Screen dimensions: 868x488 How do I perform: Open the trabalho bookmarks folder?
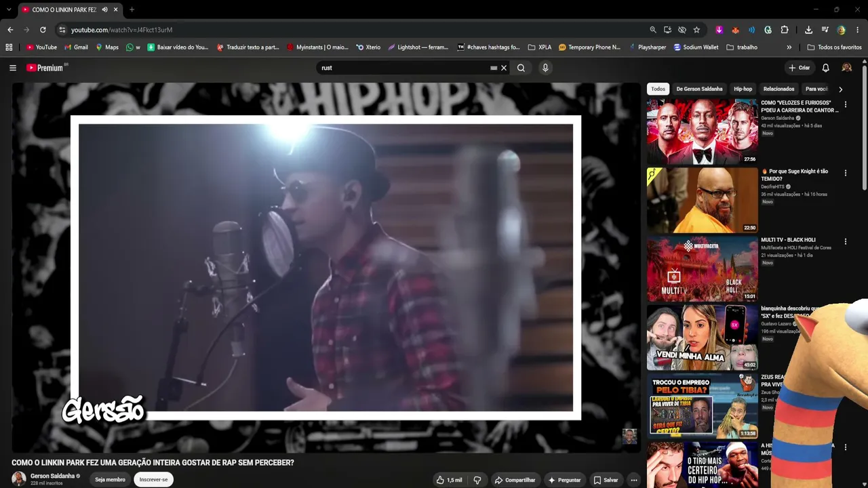coord(741,47)
